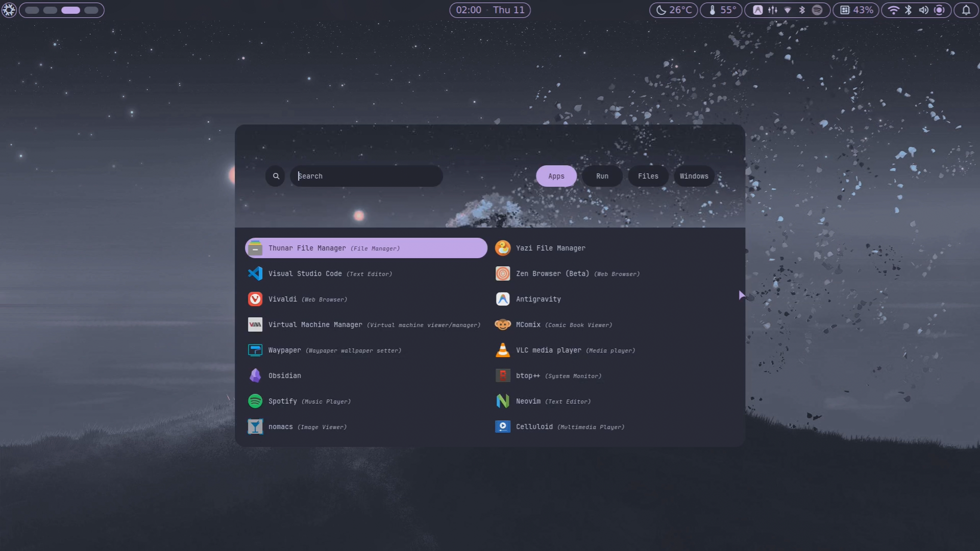Start VLC media player

(x=614, y=350)
